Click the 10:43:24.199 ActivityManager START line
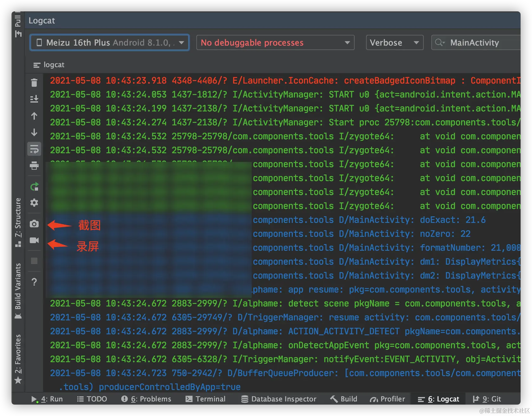 click(x=285, y=108)
